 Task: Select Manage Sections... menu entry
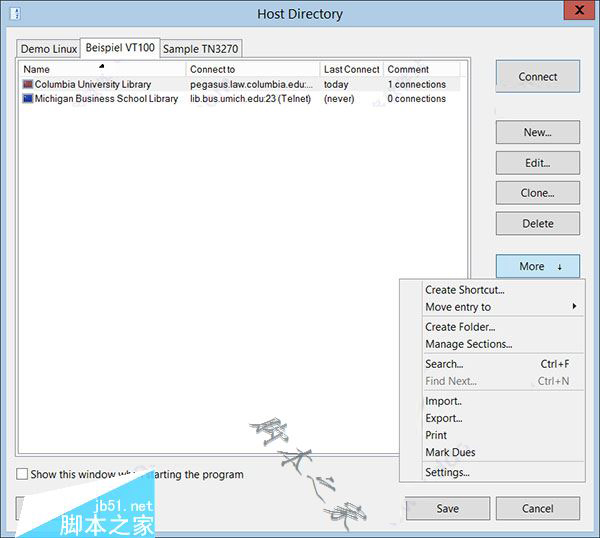click(x=468, y=344)
